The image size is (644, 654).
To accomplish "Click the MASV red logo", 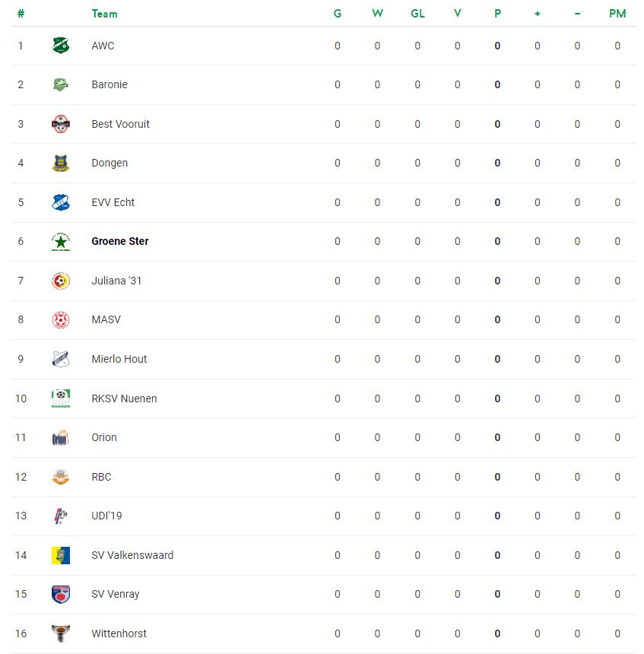I will pos(61,320).
